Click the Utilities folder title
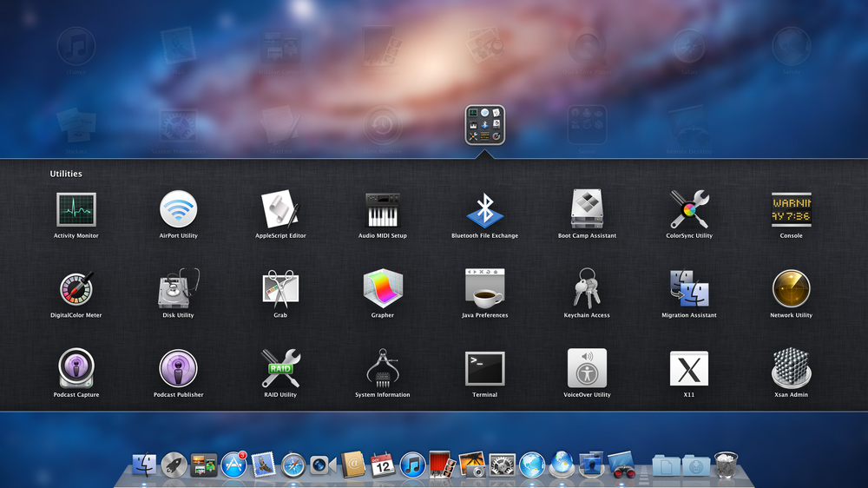Image resolution: width=868 pixels, height=488 pixels. pos(66,174)
